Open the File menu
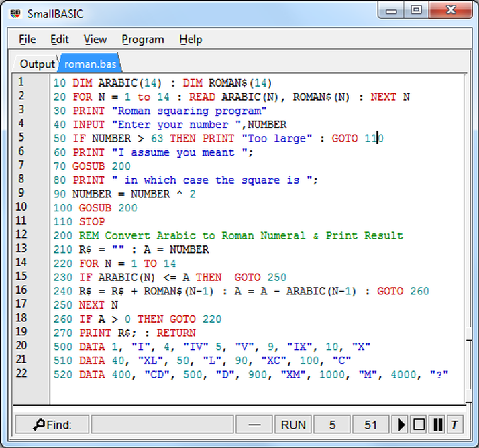479x448 pixels. pos(28,40)
